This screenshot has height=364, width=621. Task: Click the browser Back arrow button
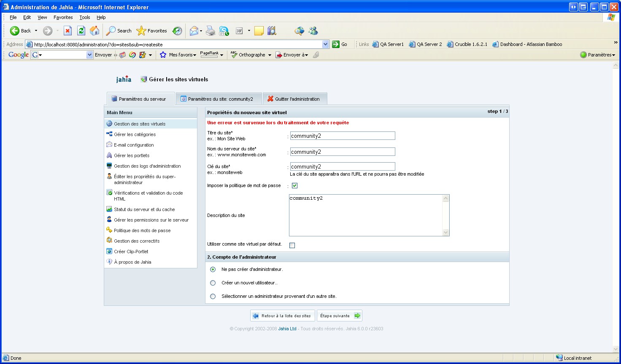point(20,31)
